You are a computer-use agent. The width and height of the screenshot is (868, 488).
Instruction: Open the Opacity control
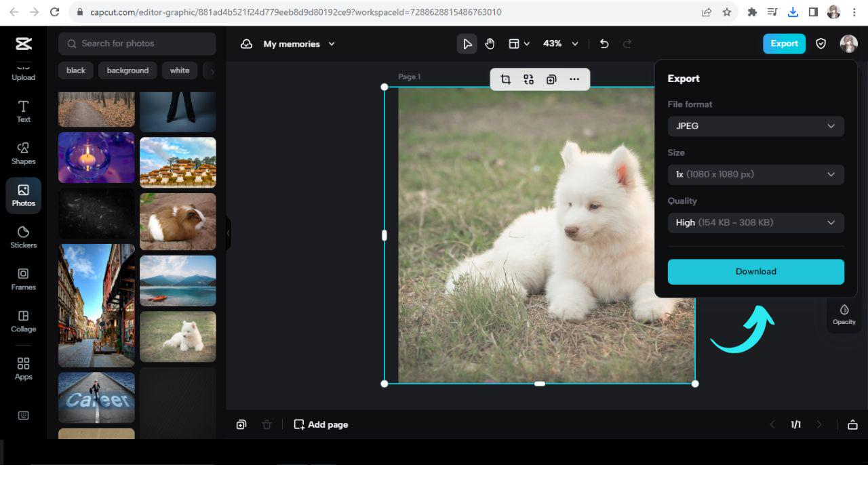pyautogui.click(x=844, y=314)
